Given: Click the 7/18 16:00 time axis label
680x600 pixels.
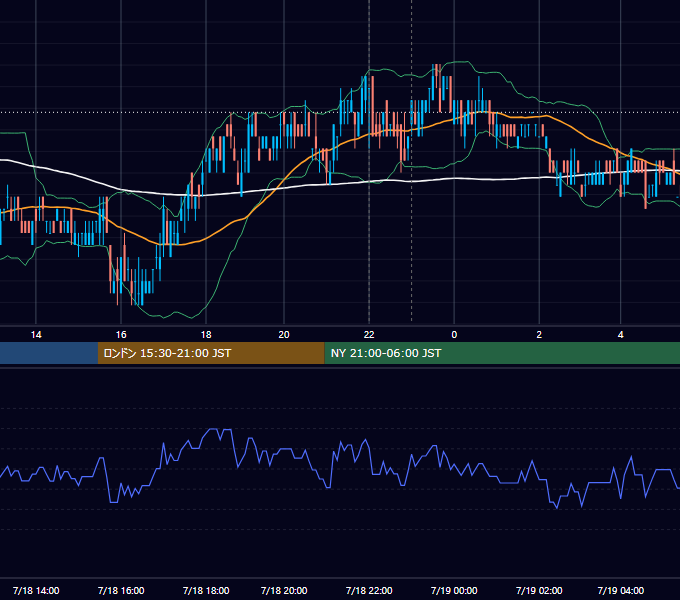Looking at the screenshot, I should tap(121, 590).
